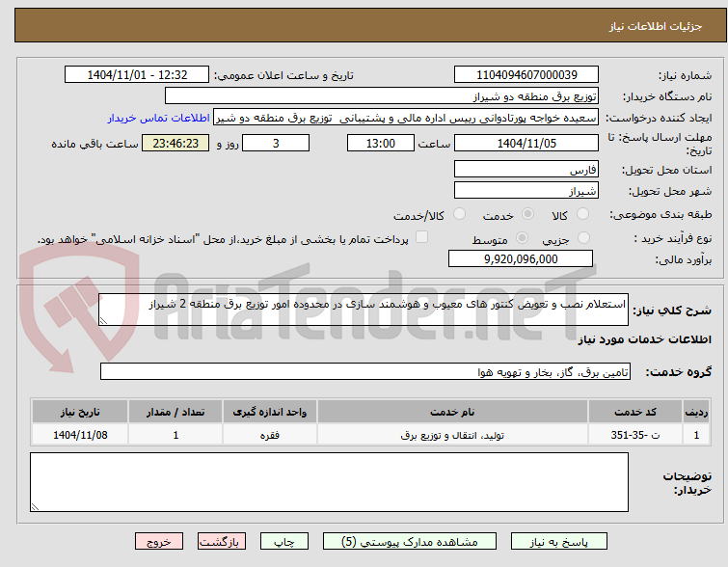Click the کد خدمت column header
The height and width of the screenshot is (567, 728).
(635, 412)
